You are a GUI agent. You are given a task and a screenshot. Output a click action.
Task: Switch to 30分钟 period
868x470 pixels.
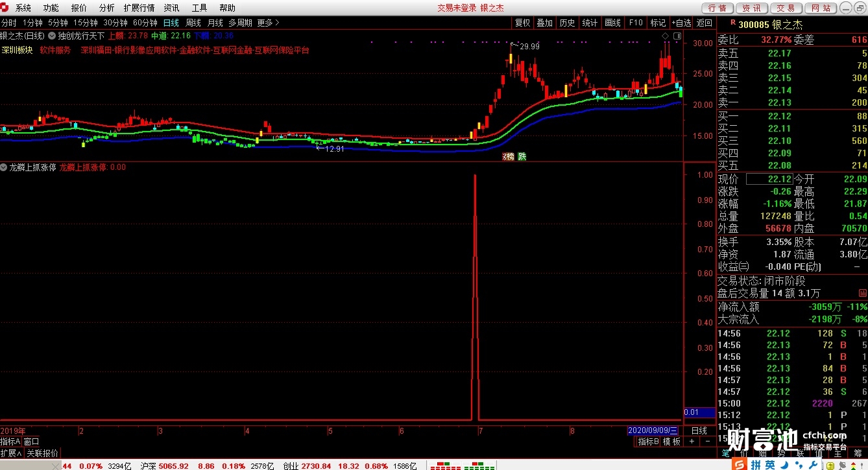(115, 23)
